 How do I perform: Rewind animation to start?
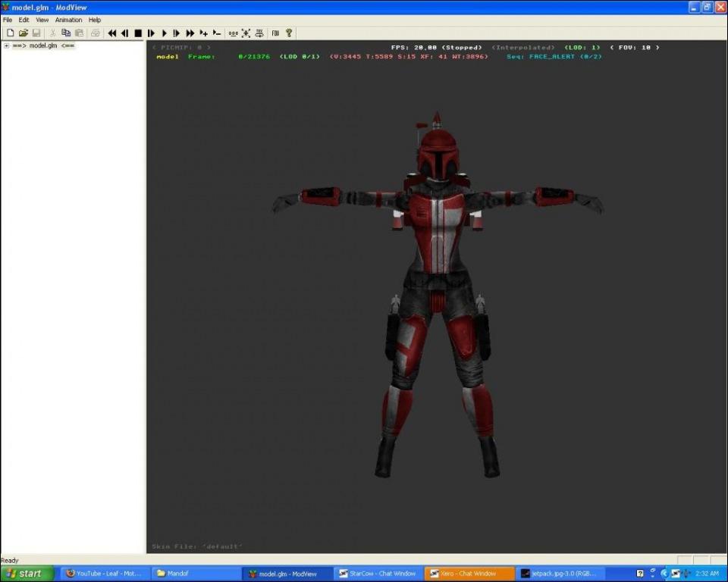pos(112,33)
